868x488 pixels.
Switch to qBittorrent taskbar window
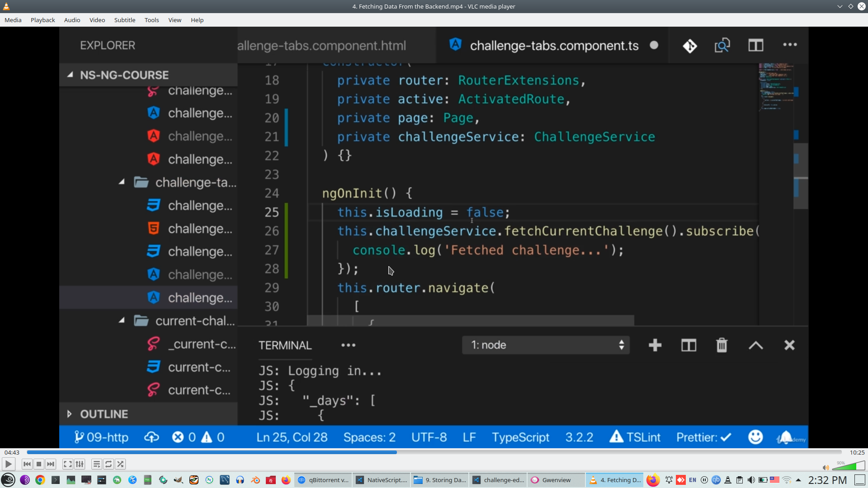coord(323,480)
